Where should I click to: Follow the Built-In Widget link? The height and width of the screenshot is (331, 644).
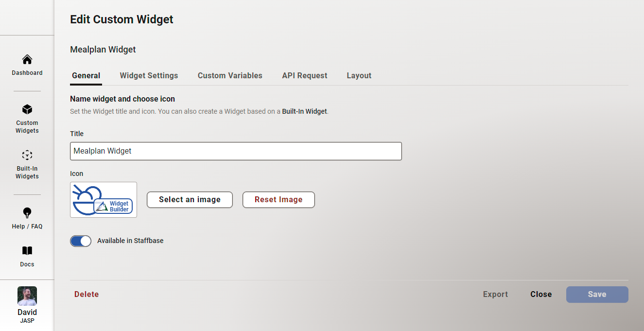click(304, 111)
